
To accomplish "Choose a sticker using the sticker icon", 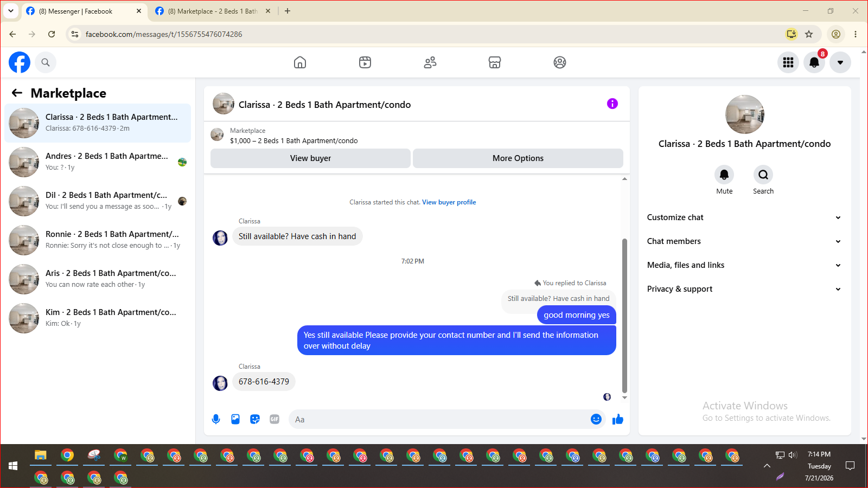I will pyautogui.click(x=255, y=419).
